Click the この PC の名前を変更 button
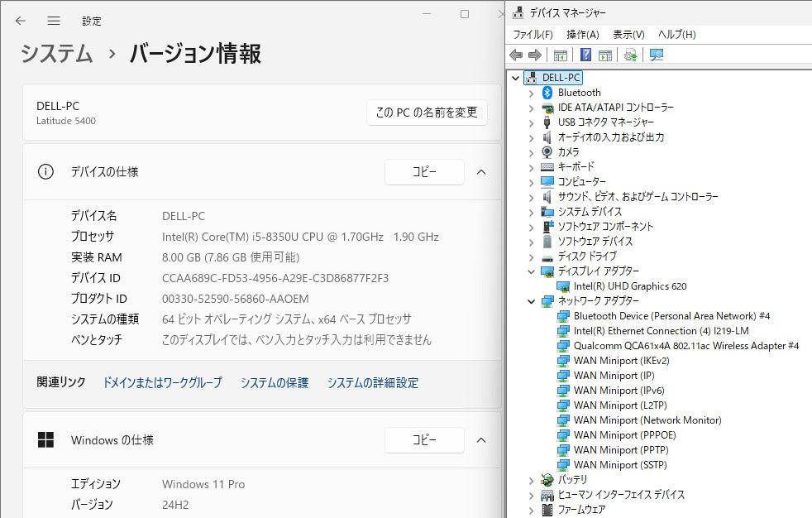 point(427,113)
